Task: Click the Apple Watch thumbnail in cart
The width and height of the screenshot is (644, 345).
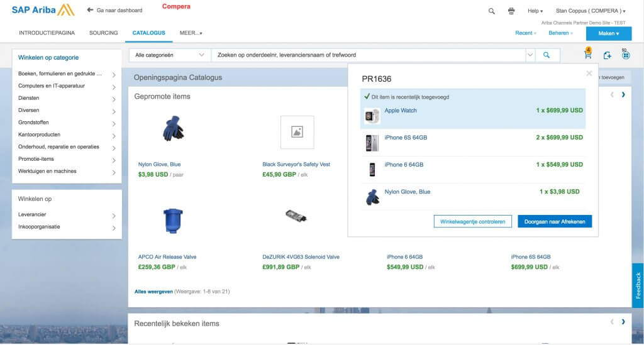Action: click(372, 116)
